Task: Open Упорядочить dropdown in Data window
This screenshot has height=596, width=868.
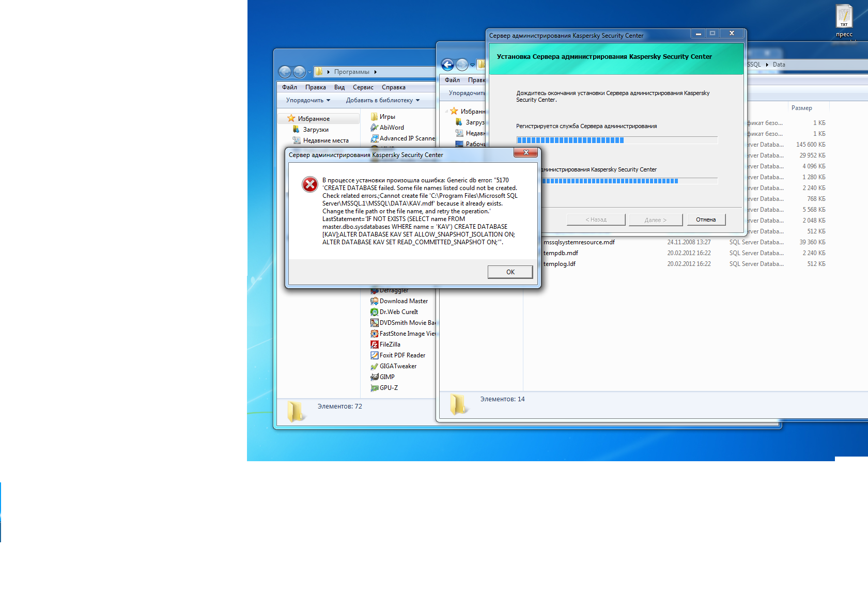Action: pos(467,93)
